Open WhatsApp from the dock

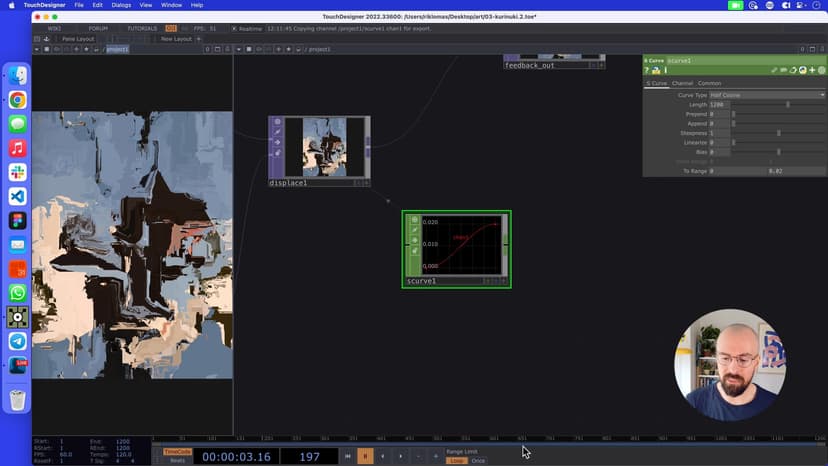(x=17, y=293)
